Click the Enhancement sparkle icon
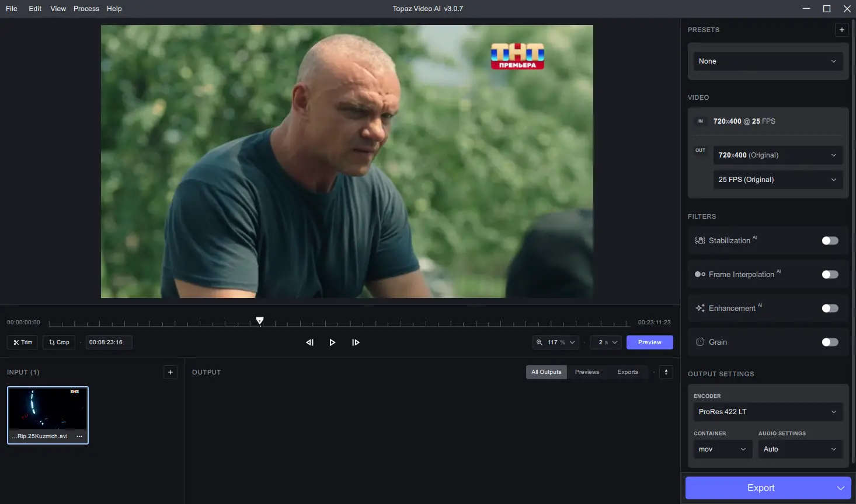856x504 pixels. coord(700,308)
